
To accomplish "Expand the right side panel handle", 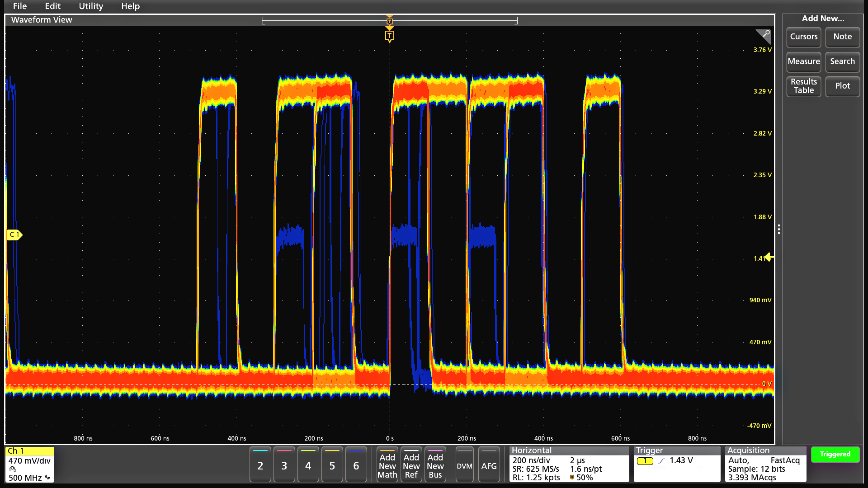I will (x=779, y=230).
